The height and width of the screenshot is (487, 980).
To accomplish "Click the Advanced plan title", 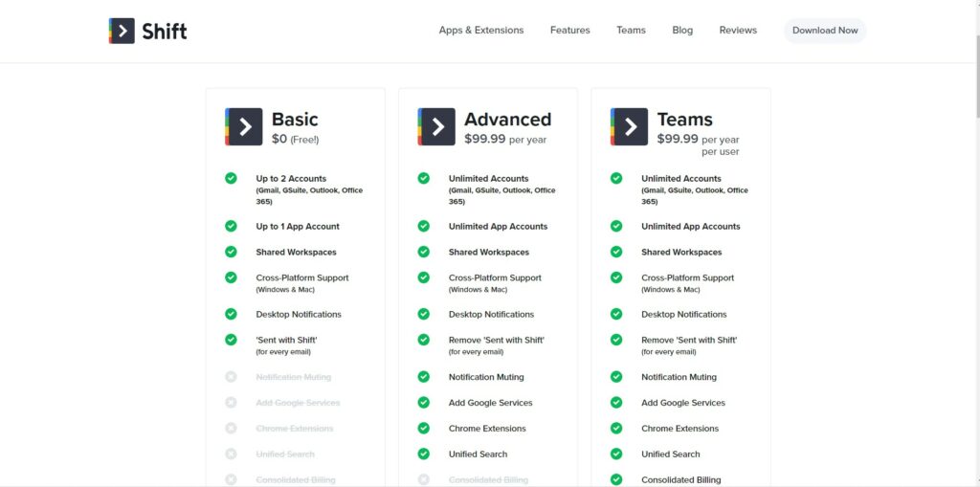I will point(507,119).
